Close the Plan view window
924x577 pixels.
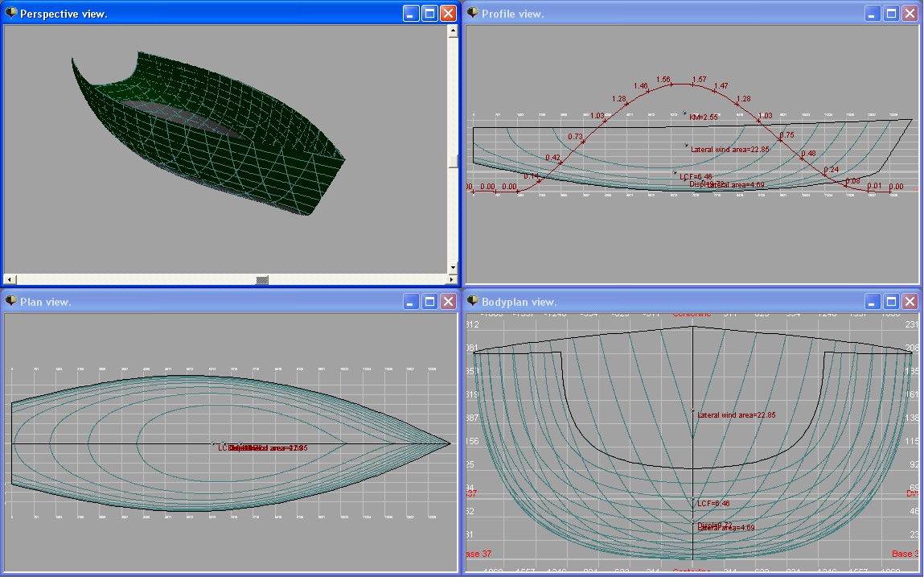pos(449,302)
